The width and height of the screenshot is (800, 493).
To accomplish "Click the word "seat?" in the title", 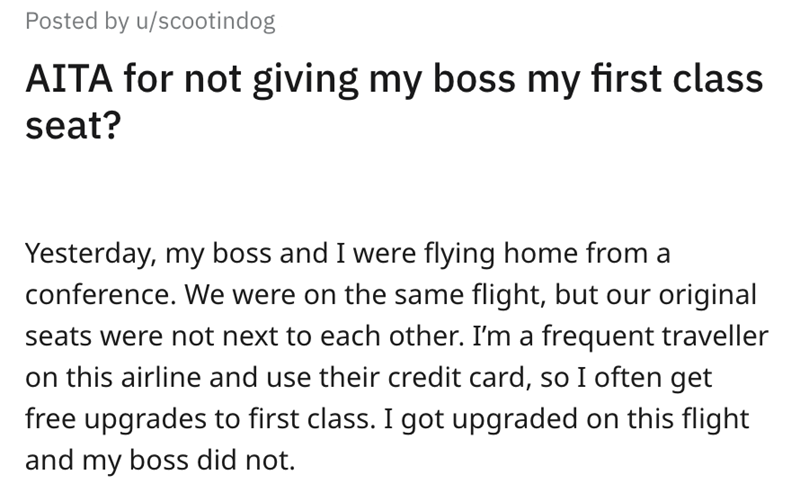I will tap(69, 127).
